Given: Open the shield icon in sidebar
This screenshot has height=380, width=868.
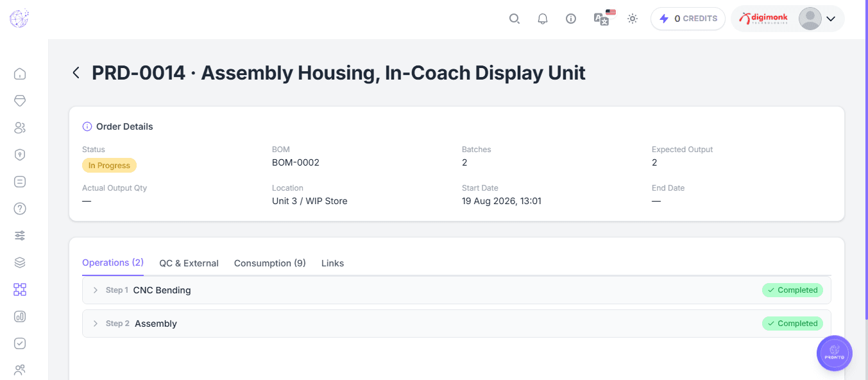Looking at the screenshot, I should pyautogui.click(x=20, y=155).
